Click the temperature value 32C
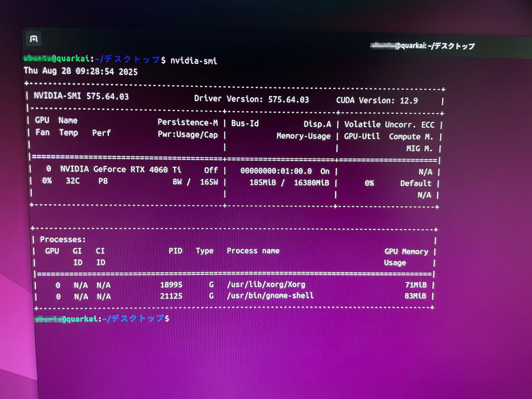Screen dimensions: 532x399 point(73,181)
